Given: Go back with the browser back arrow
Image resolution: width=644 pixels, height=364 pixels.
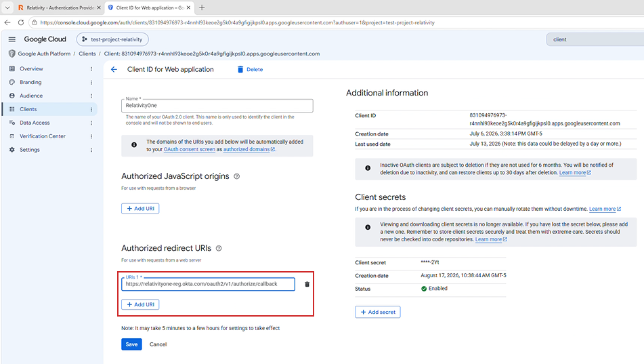Looking at the screenshot, I should (x=7, y=22).
